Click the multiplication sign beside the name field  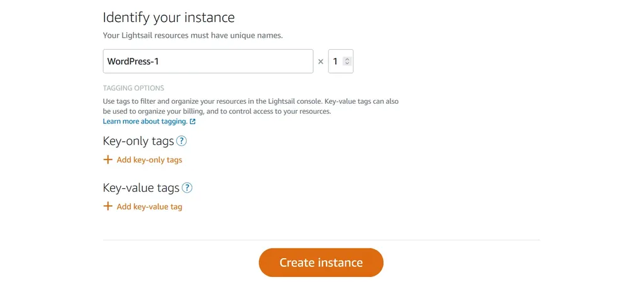(321, 62)
